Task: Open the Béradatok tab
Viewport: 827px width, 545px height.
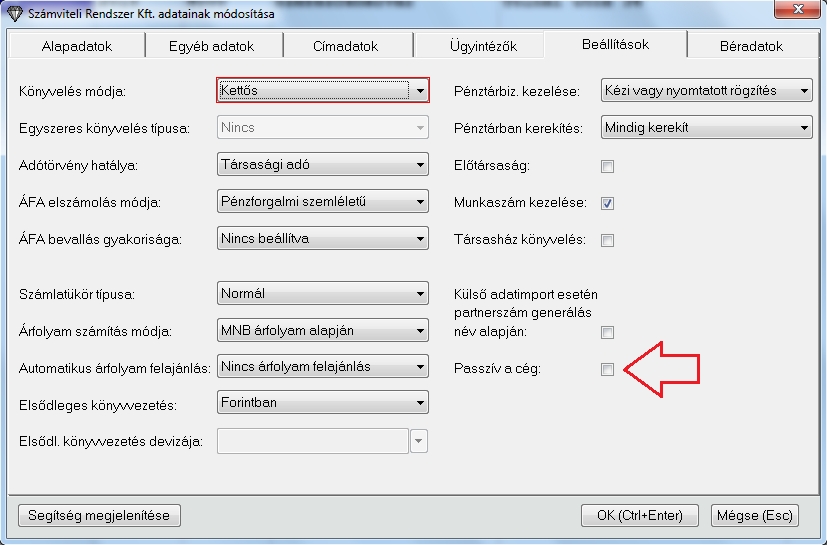Action: (751, 46)
